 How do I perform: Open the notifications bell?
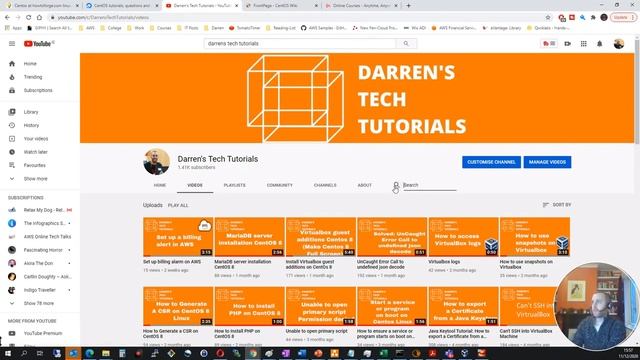(600, 44)
